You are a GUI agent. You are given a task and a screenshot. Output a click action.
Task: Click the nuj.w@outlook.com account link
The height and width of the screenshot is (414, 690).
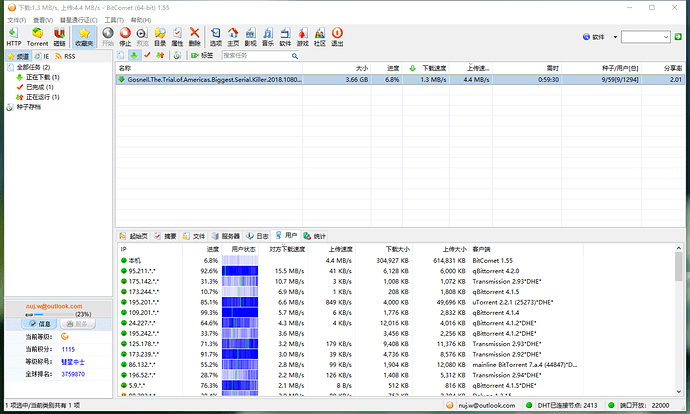[55, 306]
